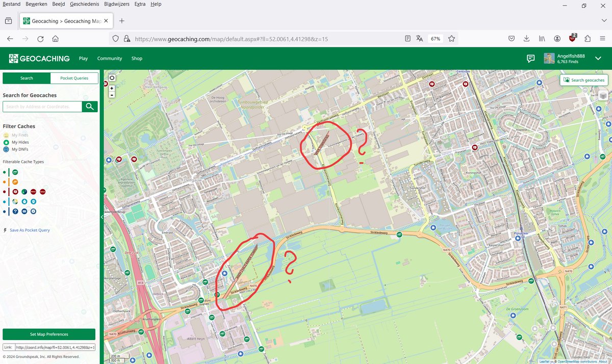Image resolution: width=612 pixels, height=364 pixels.
Task: Toggle the Wherigo compass cache filter
Action: (x=33, y=211)
